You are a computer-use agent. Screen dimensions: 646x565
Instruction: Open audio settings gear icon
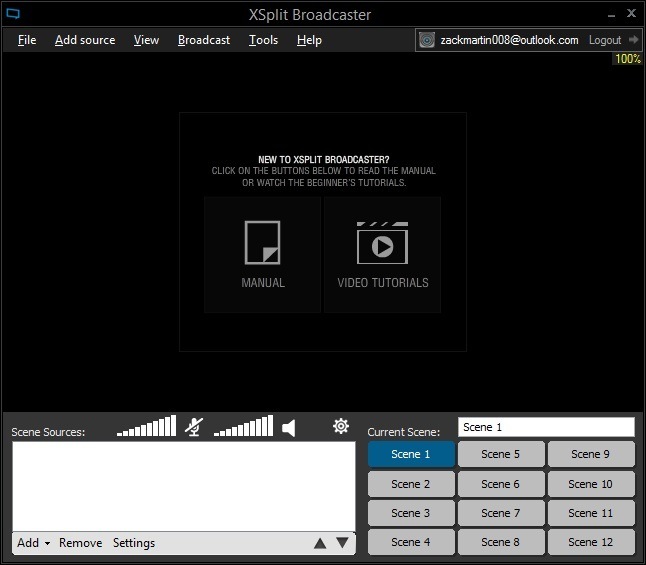341,426
